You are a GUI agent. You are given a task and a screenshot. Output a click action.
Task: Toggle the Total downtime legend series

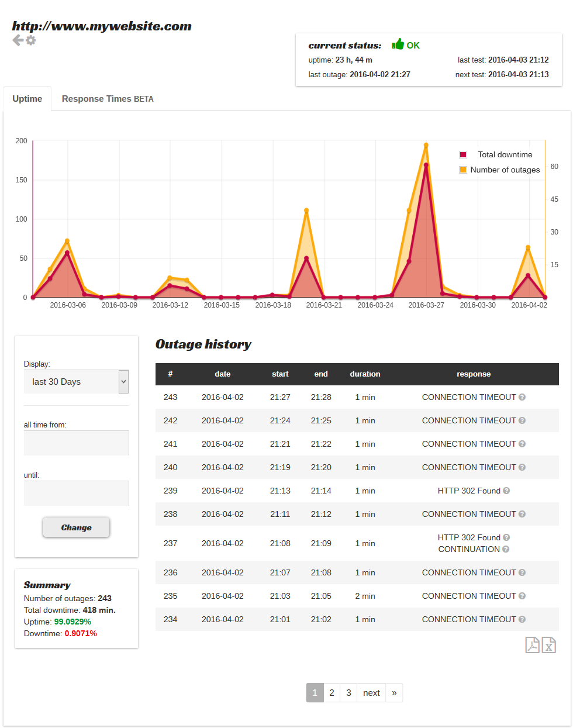click(463, 155)
